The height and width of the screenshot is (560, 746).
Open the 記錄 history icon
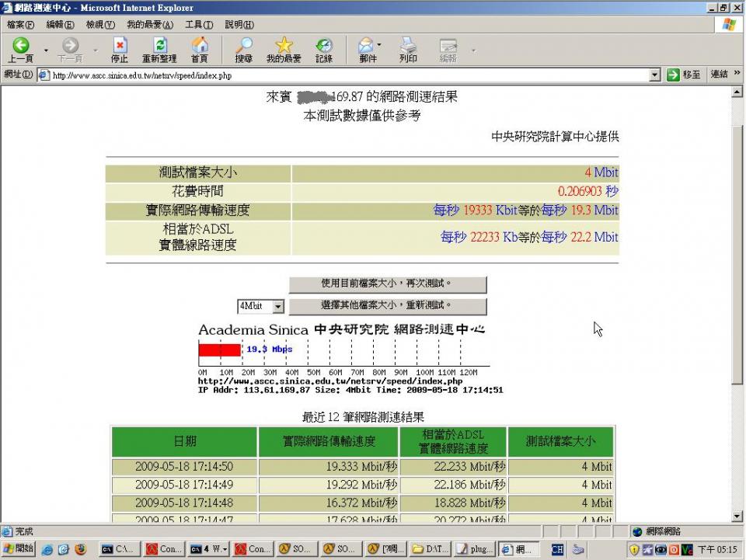click(324, 47)
